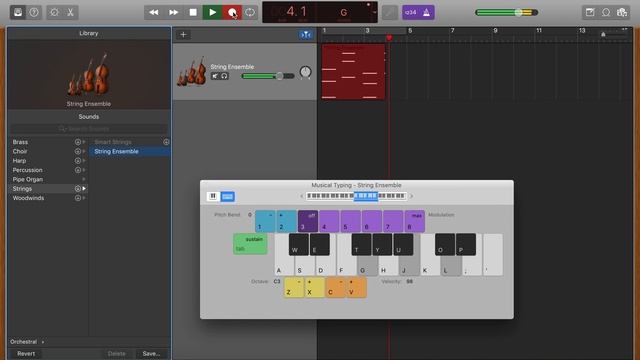
Task: Shift keyboard range right with arrow
Action: (x=411, y=196)
